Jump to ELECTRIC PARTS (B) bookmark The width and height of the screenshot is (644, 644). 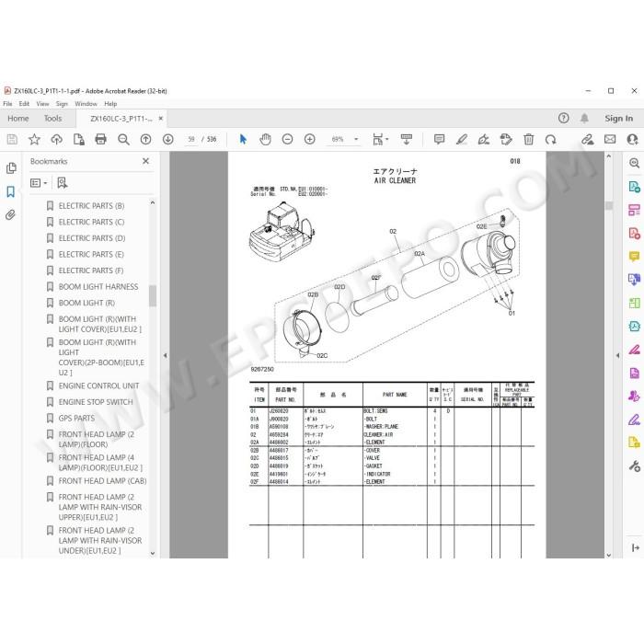tap(91, 206)
